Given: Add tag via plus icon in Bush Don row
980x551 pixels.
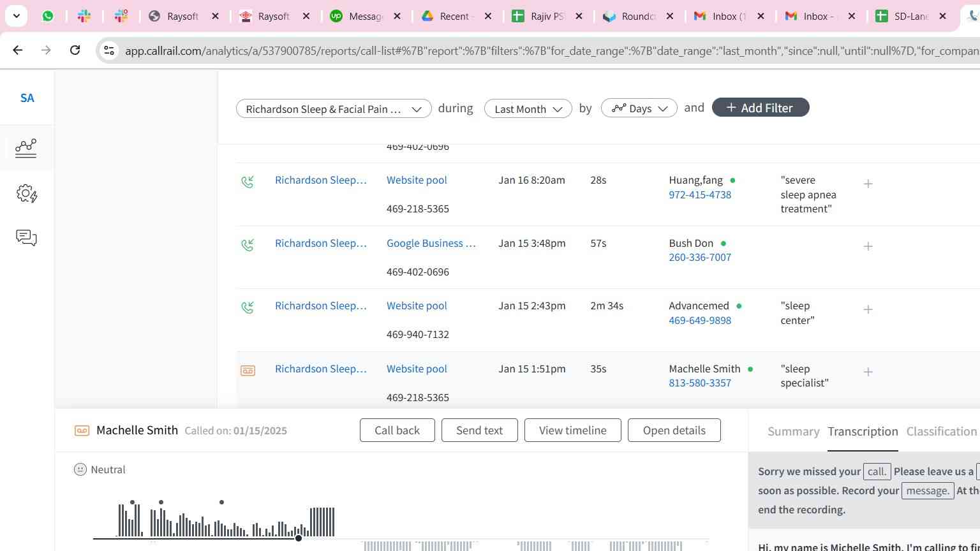Looking at the screenshot, I should coord(868,246).
